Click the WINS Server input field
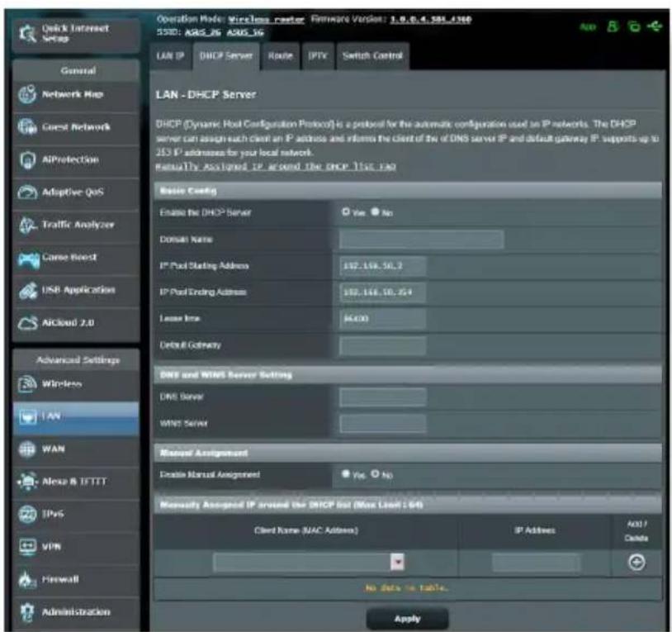This screenshot has height=632, width=672. coord(383,424)
